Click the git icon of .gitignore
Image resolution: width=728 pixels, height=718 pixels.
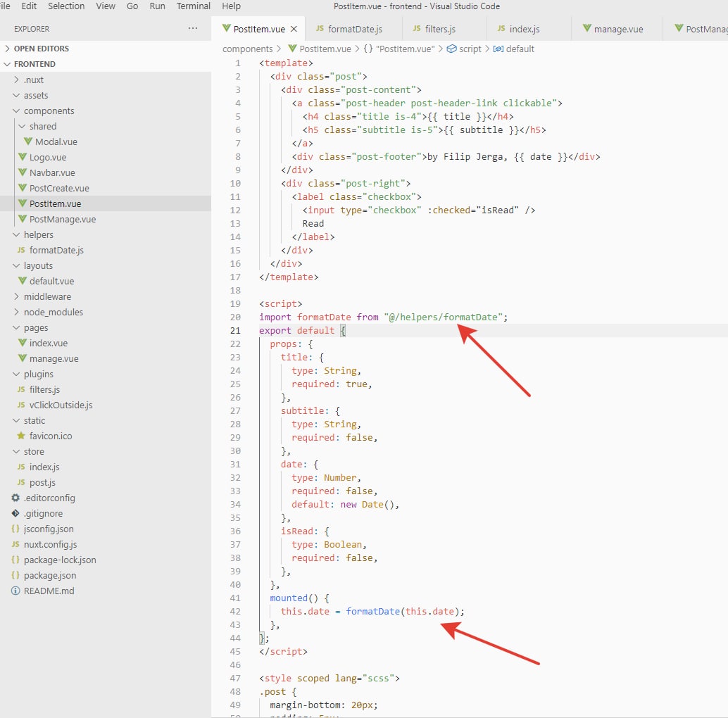pos(15,513)
